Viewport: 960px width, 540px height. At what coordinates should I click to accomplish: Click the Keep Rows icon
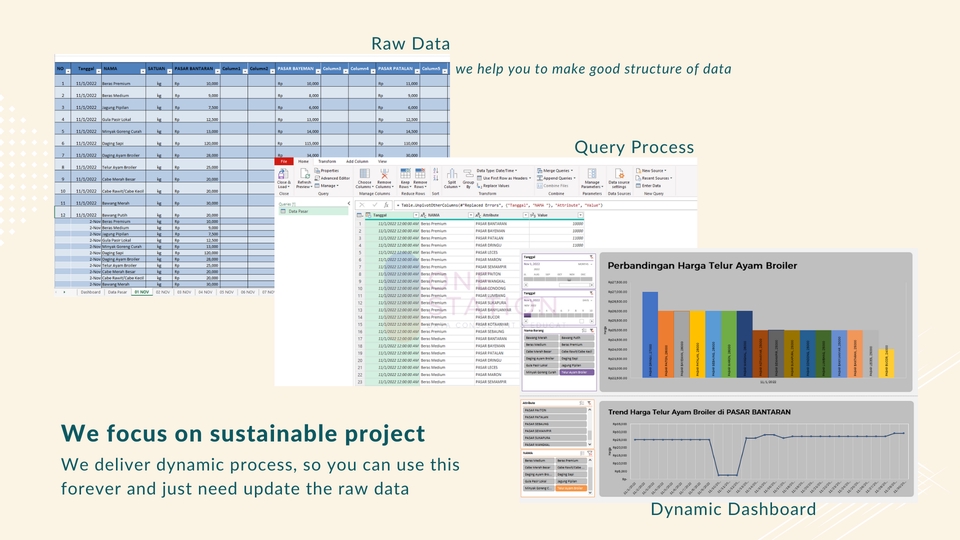click(405, 174)
